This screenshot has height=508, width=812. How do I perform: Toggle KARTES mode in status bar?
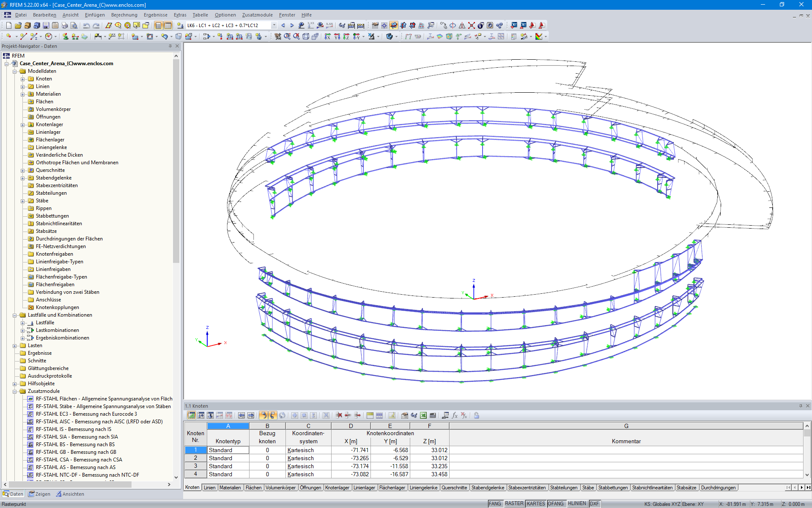pos(536,504)
